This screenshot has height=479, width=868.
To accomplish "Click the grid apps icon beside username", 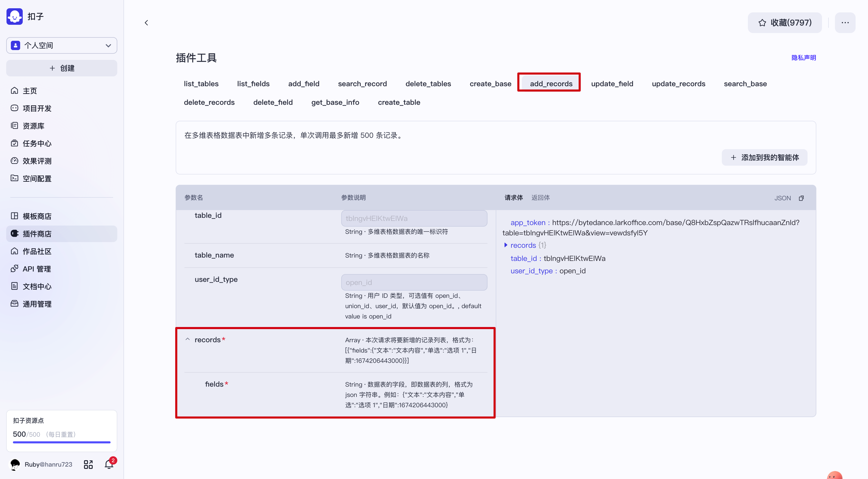I will [x=88, y=465].
